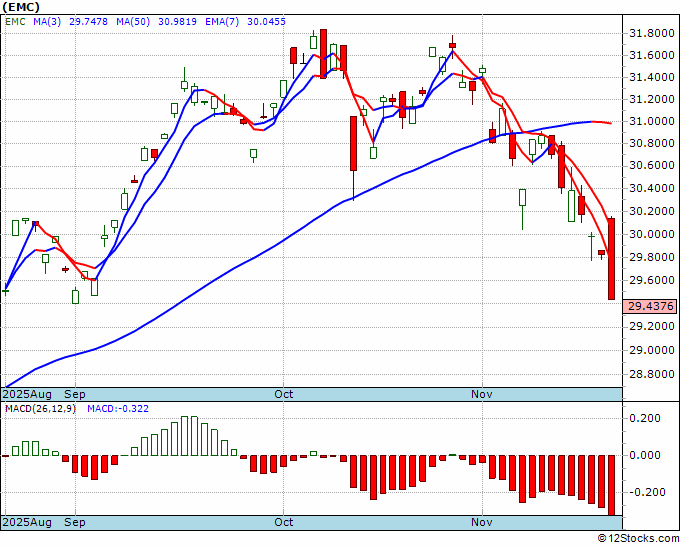This screenshot has height=546, width=680.
Task: Click Oct on MACD date axis
Action: pos(284,522)
